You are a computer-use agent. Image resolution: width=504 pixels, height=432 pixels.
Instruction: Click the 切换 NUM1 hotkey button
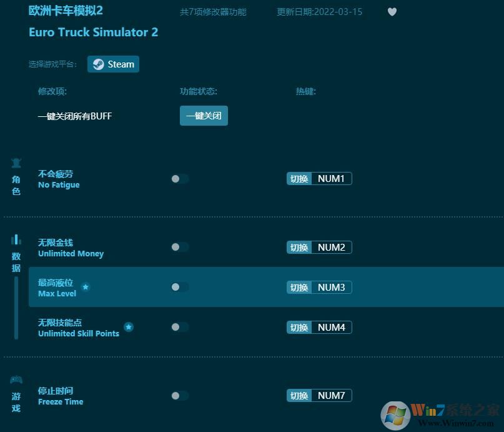(x=319, y=178)
